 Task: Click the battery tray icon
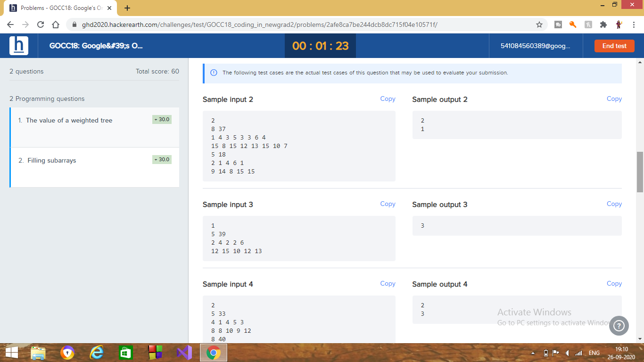(546, 353)
